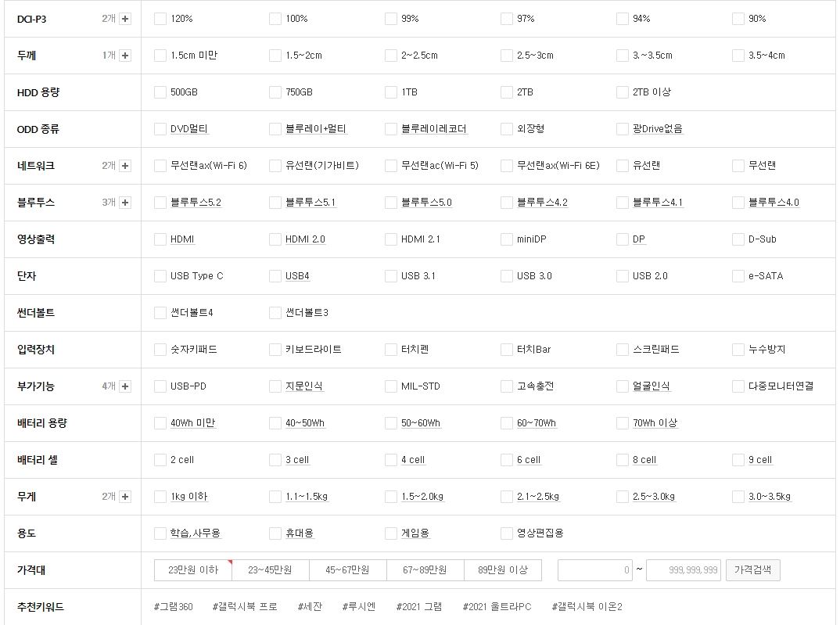
Task: Expand 무게 additional options
Action: (x=125, y=497)
